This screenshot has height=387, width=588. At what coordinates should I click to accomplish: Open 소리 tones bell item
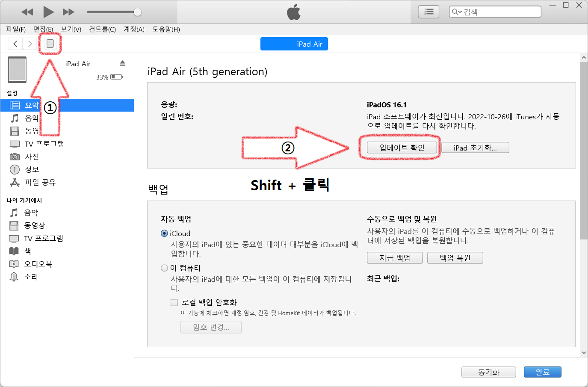tap(67, 277)
